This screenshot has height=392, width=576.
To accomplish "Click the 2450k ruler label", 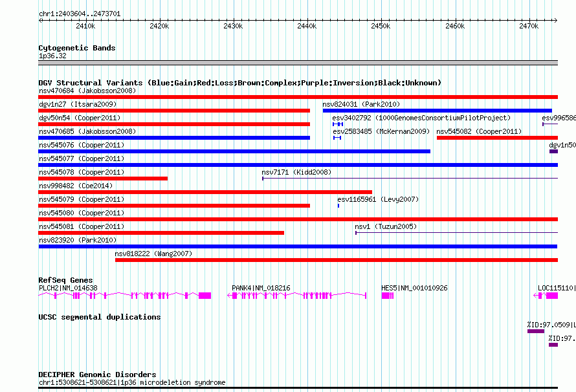I will [381, 27].
